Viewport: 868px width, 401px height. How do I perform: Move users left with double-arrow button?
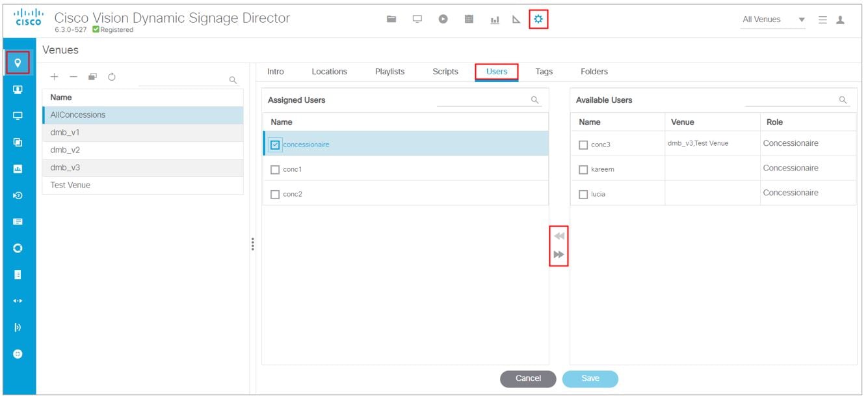559,236
